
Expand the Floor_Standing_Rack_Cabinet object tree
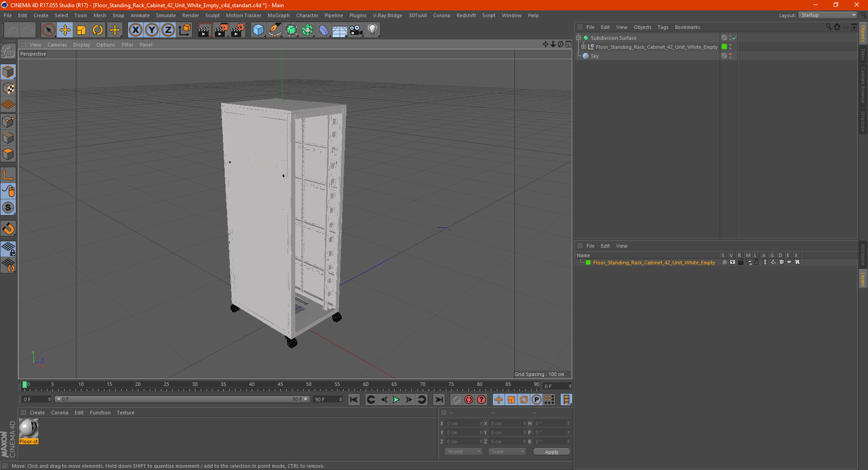(584, 47)
